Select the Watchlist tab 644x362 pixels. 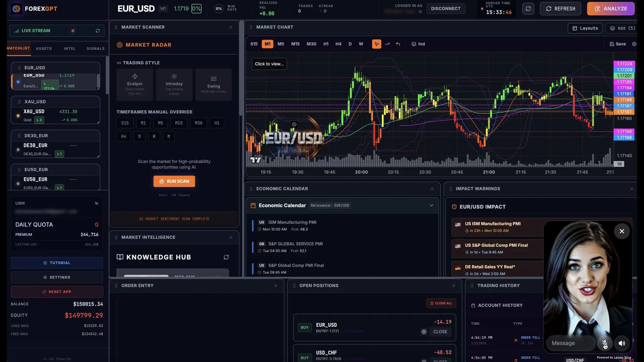pyautogui.click(x=18, y=48)
